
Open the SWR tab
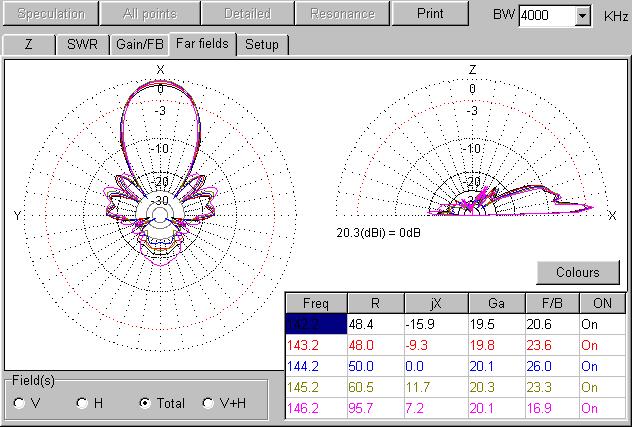[x=82, y=45]
